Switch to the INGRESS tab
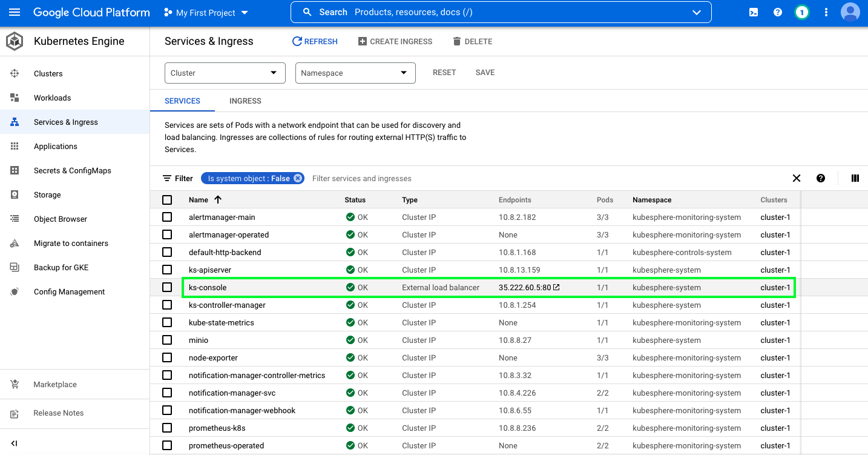The image size is (868, 455). 245,101
